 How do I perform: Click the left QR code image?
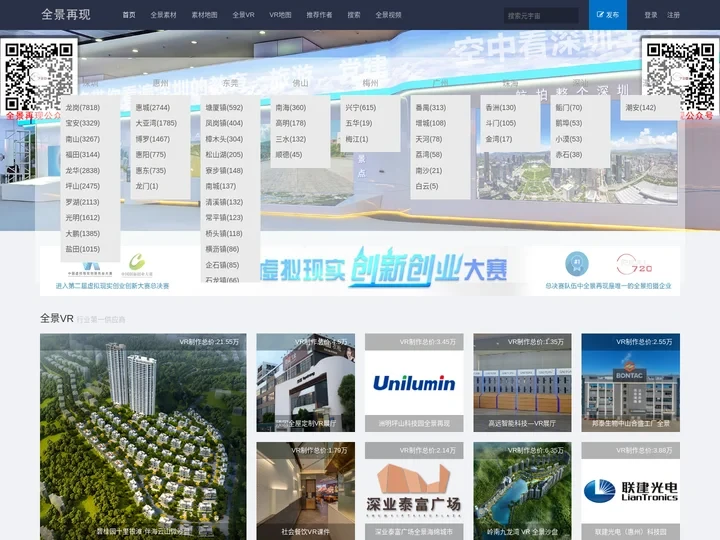[x=39, y=76]
